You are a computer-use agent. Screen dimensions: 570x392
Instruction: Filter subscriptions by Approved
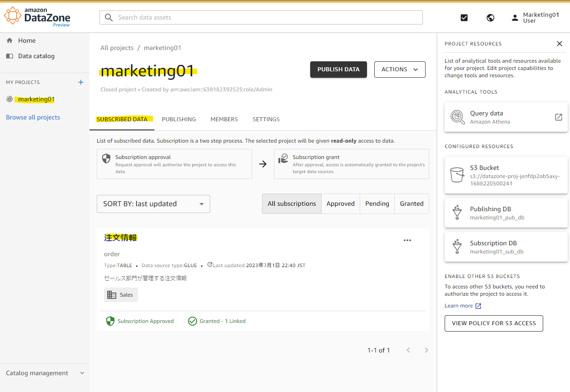coord(341,203)
